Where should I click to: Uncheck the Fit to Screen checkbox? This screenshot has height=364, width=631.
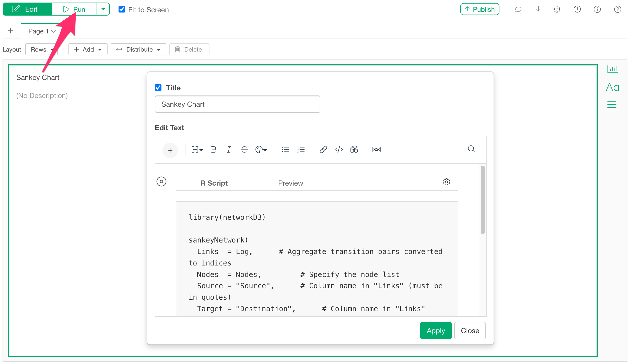click(122, 9)
